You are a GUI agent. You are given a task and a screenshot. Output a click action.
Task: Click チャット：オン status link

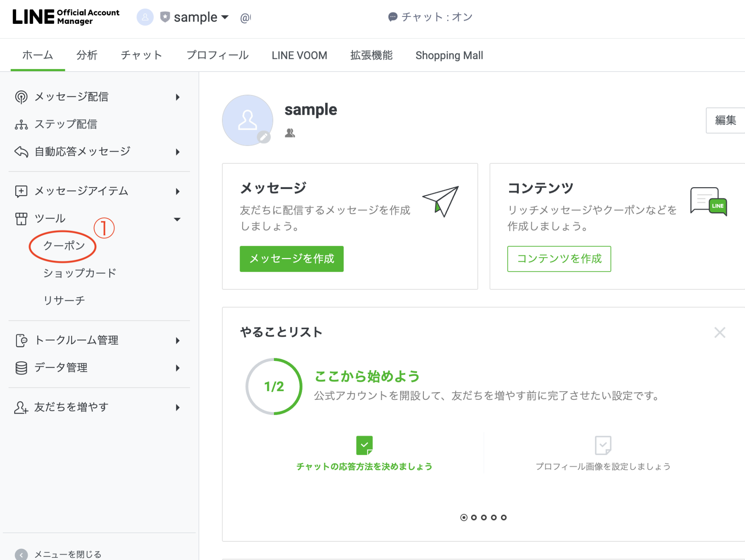point(430,17)
